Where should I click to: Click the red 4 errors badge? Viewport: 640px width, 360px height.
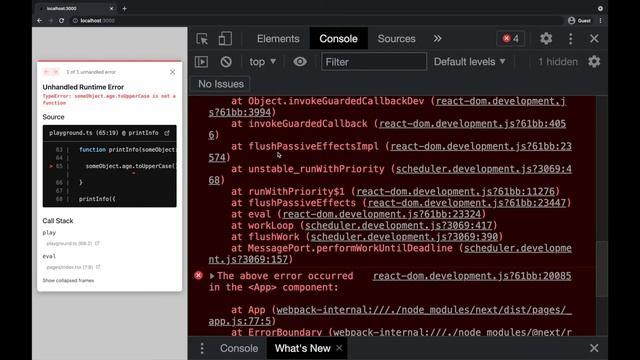point(511,39)
